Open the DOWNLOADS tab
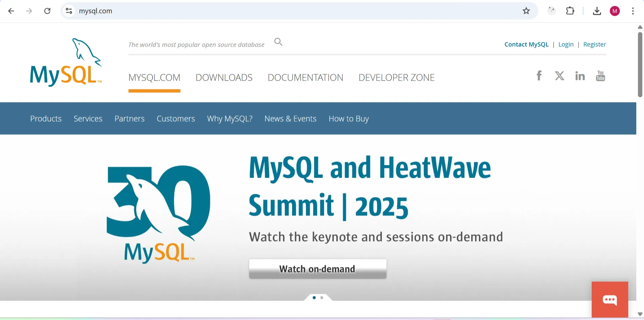Image resolution: width=644 pixels, height=320 pixels. coord(224,78)
